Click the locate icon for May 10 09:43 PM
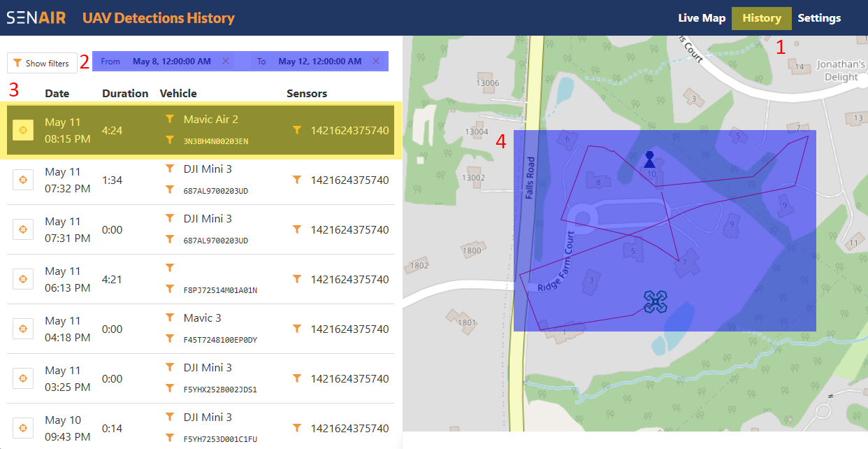Screen dimensions: 868x449 (x=23, y=429)
